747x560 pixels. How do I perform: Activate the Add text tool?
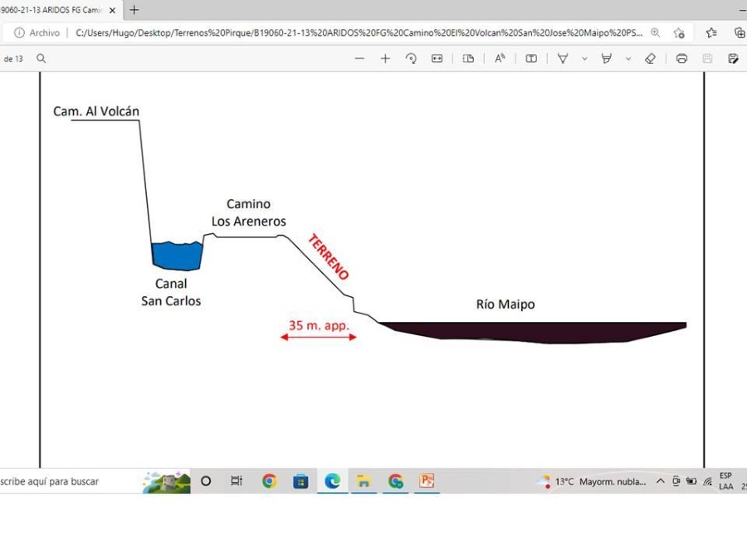tap(531, 59)
